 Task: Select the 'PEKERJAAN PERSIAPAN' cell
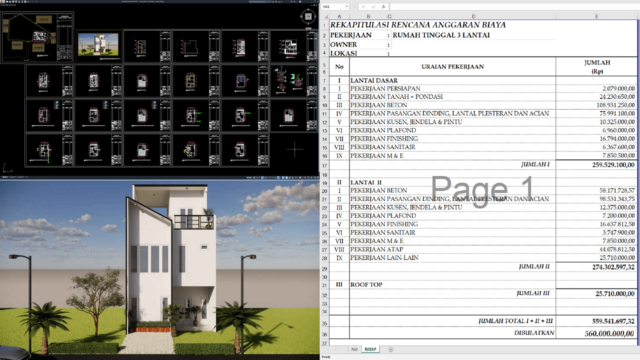385,89
